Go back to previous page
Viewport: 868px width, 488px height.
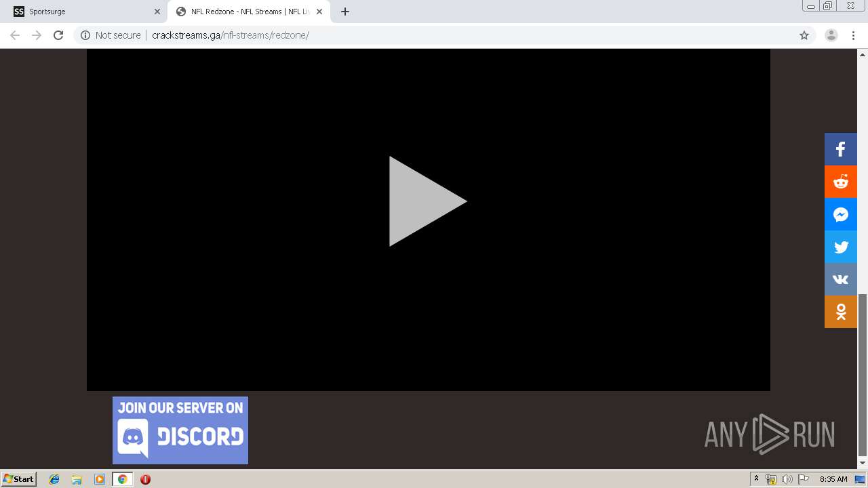tap(15, 35)
